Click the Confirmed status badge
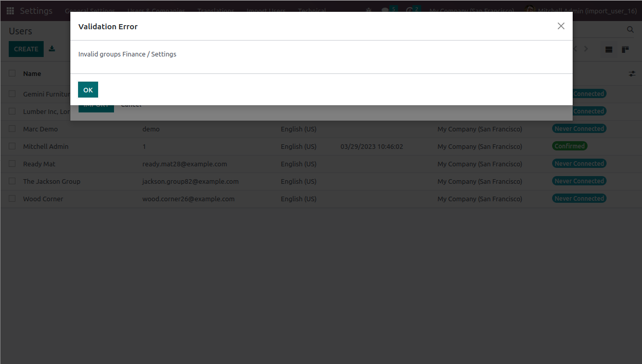Image resolution: width=642 pixels, height=364 pixels. pyautogui.click(x=570, y=146)
